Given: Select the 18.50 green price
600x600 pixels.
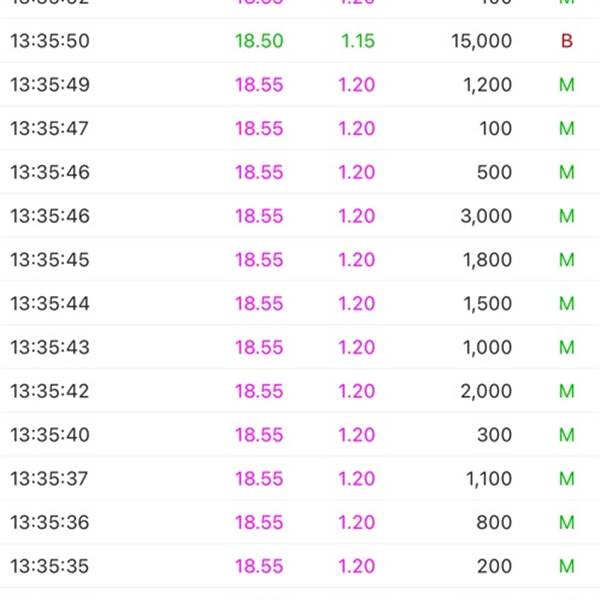Looking at the screenshot, I should click(259, 41).
